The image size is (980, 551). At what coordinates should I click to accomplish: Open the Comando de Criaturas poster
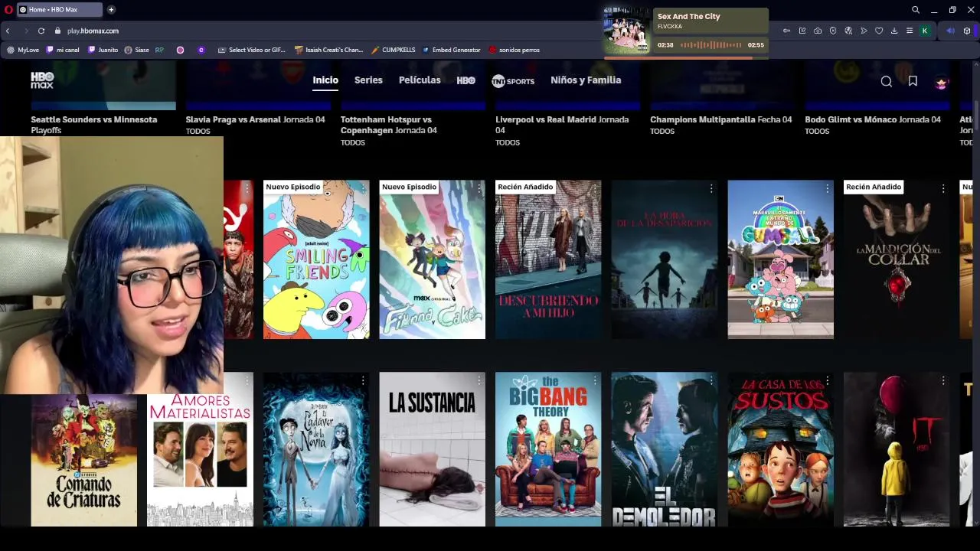pos(84,460)
